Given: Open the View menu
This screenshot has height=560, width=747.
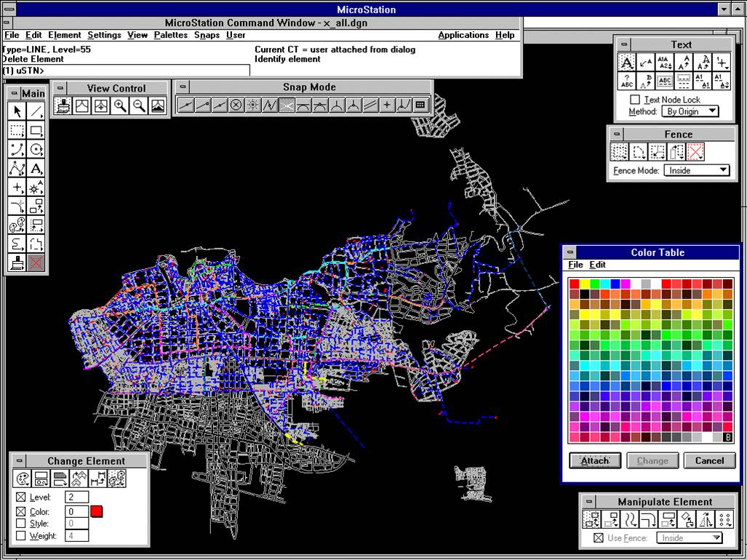Looking at the screenshot, I should pyautogui.click(x=137, y=35).
